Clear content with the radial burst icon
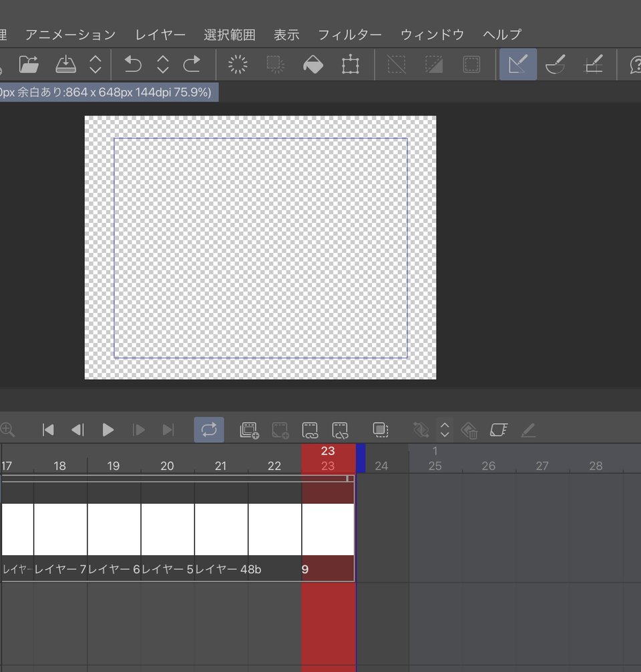641x672 pixels. pos(238,65)
